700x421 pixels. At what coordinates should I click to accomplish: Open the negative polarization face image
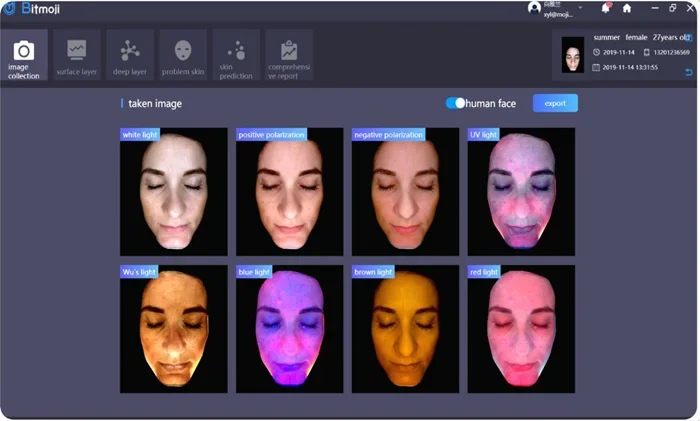[x=405, y=191]
